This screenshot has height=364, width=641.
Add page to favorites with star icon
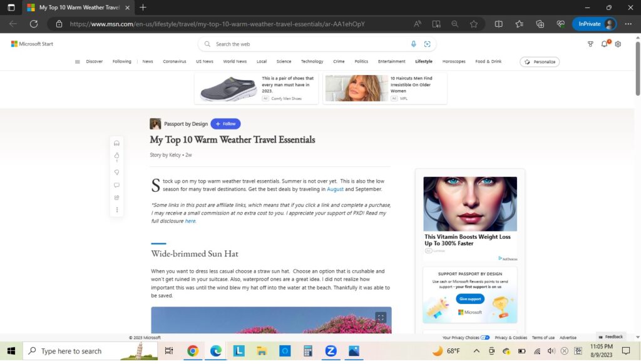pos(474,24)
